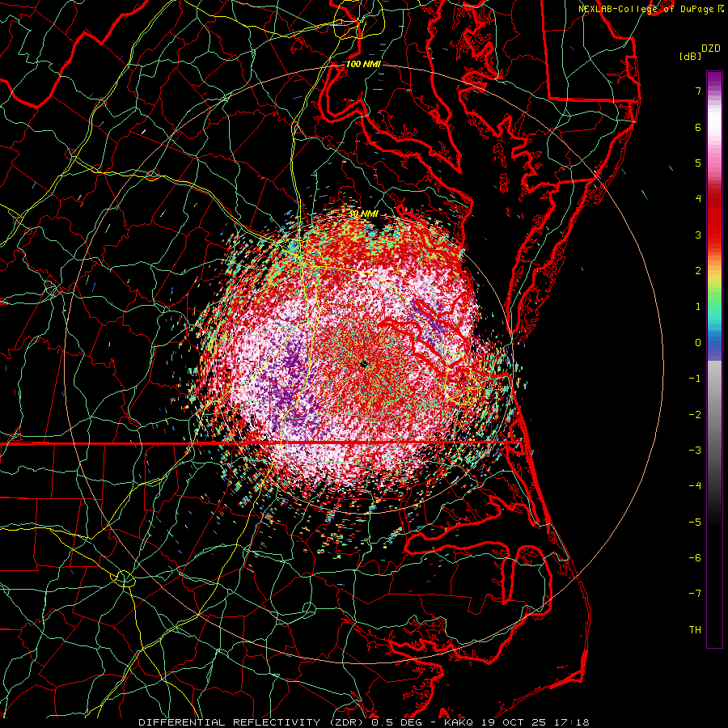Click the 6 value on the color scale
728x728 pixels.
click(698, 127)
